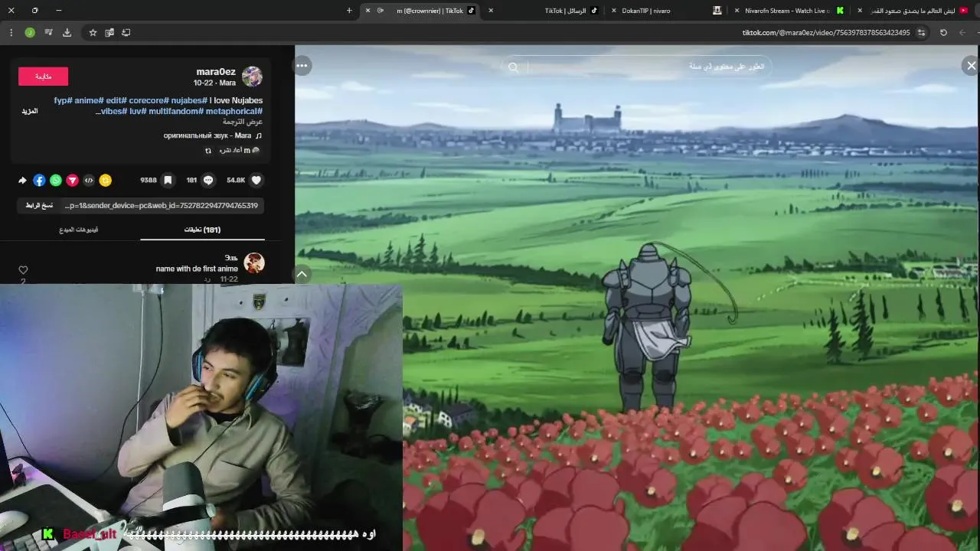This screenshot has width=980, height=551.
Task: Select the comments (181) tab
Action: coord(202,230)
